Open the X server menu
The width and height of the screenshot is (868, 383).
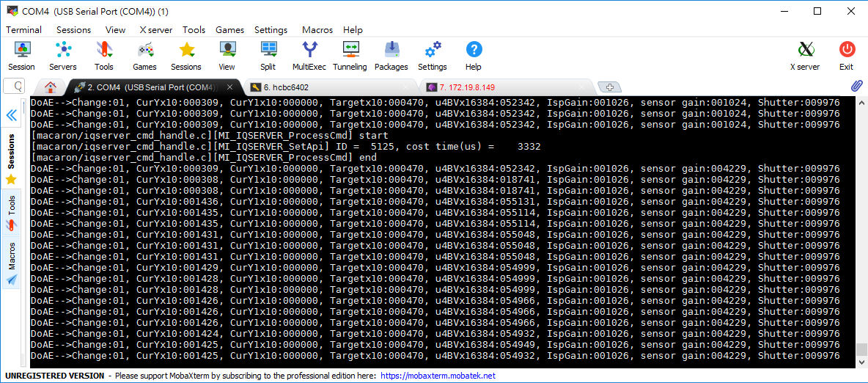pyautogui.click(x=155, y=30)
